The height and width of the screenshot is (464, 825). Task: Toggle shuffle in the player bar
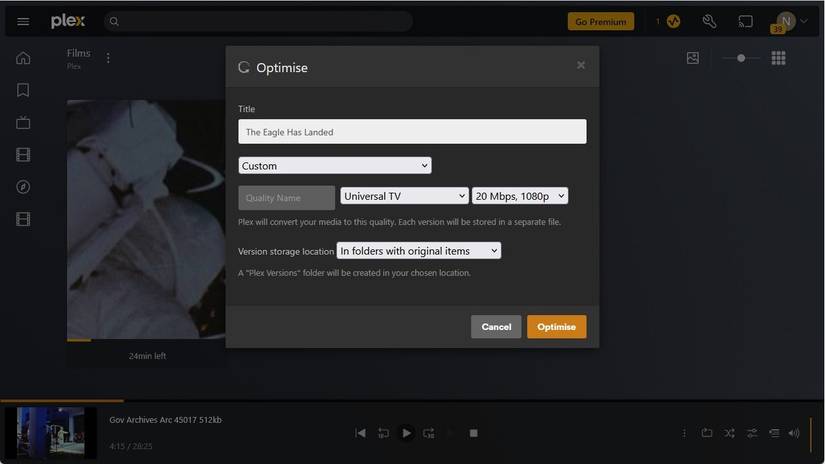pos(729,433)
